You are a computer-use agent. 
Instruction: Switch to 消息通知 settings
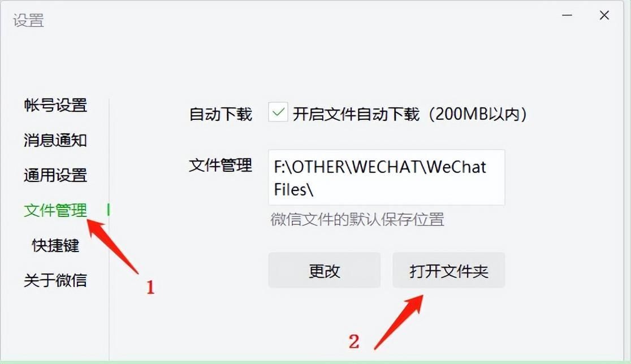(55, 140)
